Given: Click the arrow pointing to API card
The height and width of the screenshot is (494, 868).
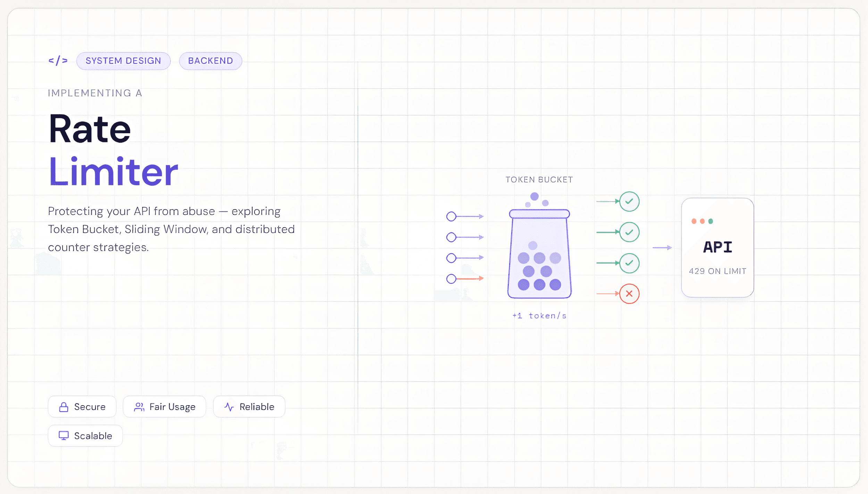Looking at the screenshot, I should 662,248.
